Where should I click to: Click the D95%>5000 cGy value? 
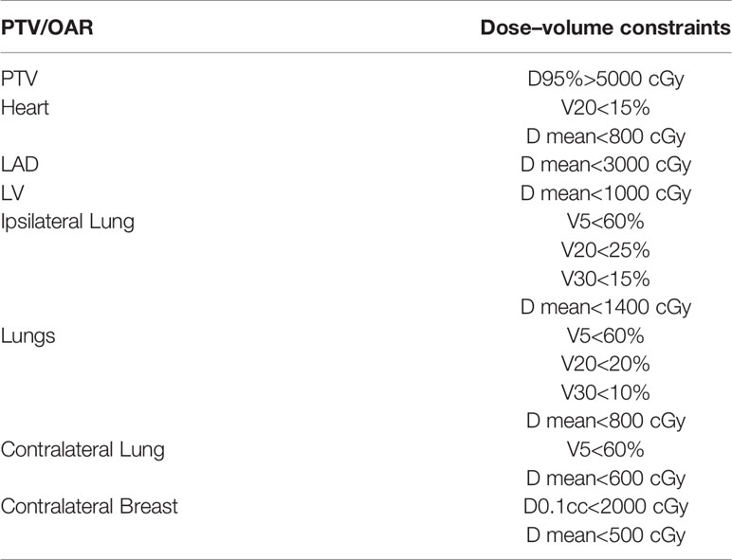tap(606, 80)
